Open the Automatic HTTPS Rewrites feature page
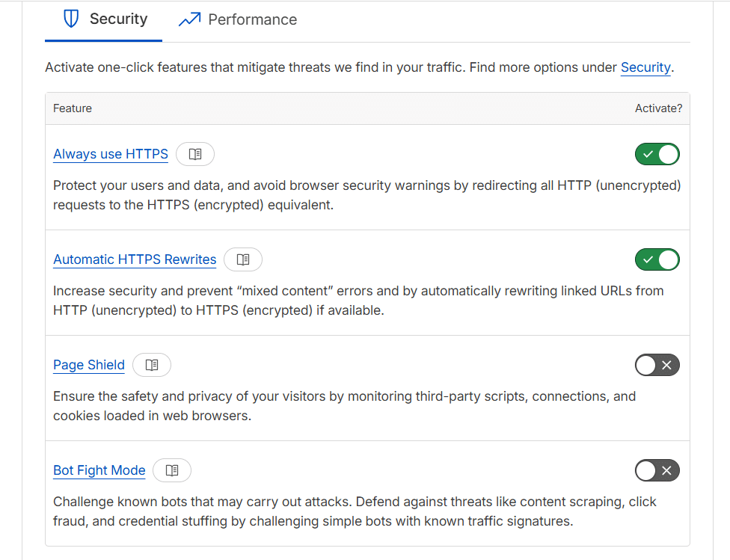The width and height of the screenshot is (730, 560). tap(135, 259)
